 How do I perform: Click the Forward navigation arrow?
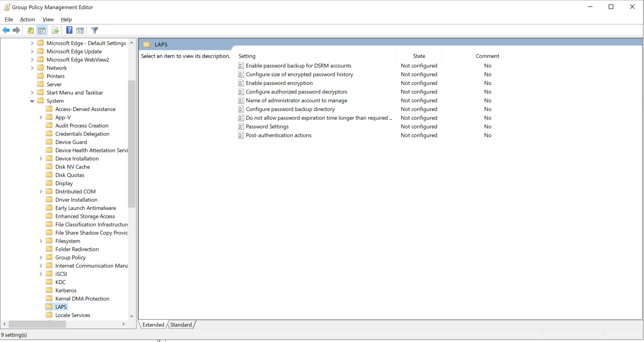(16, 30)
